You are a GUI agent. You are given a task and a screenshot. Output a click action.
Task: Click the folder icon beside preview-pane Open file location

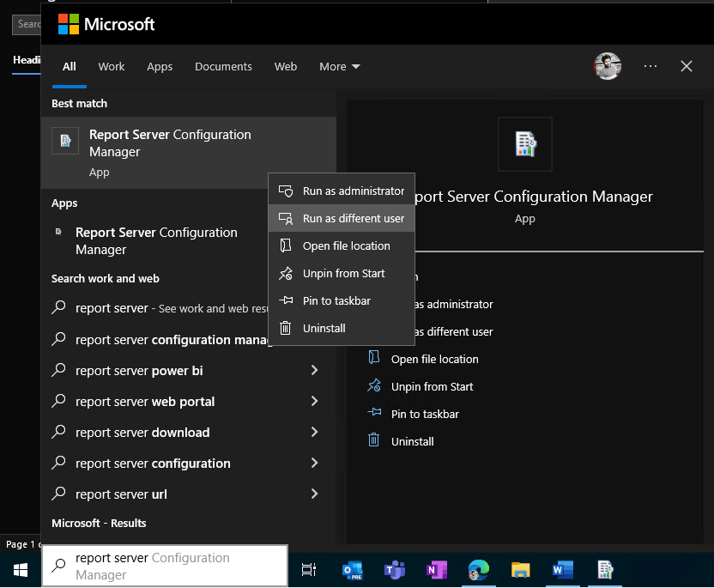(374, 358)
